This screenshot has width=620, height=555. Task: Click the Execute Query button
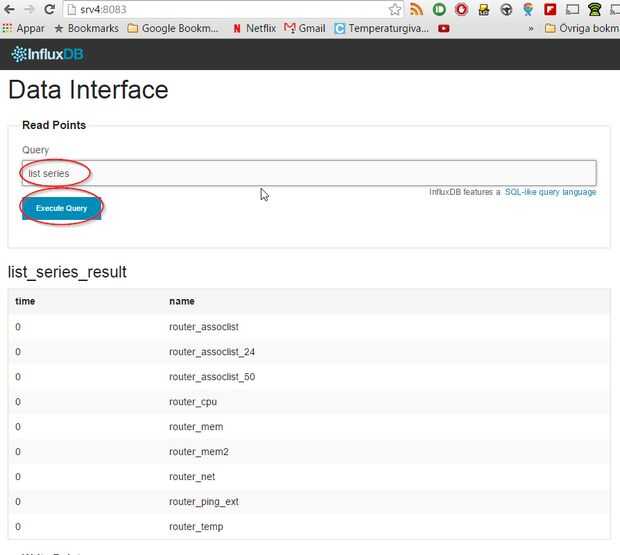[x=61, y=208]
